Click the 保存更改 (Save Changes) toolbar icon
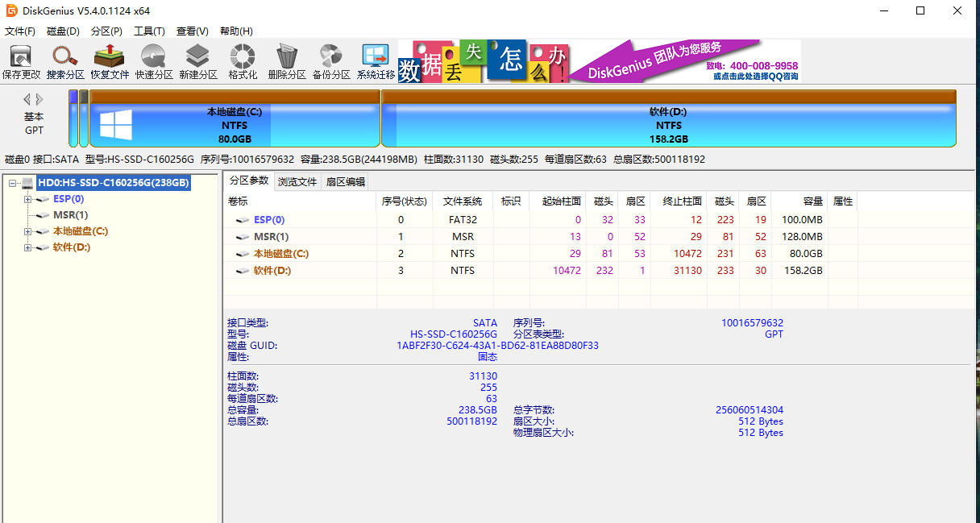Viewport: 980px width, 523px height. click(20, 60)
